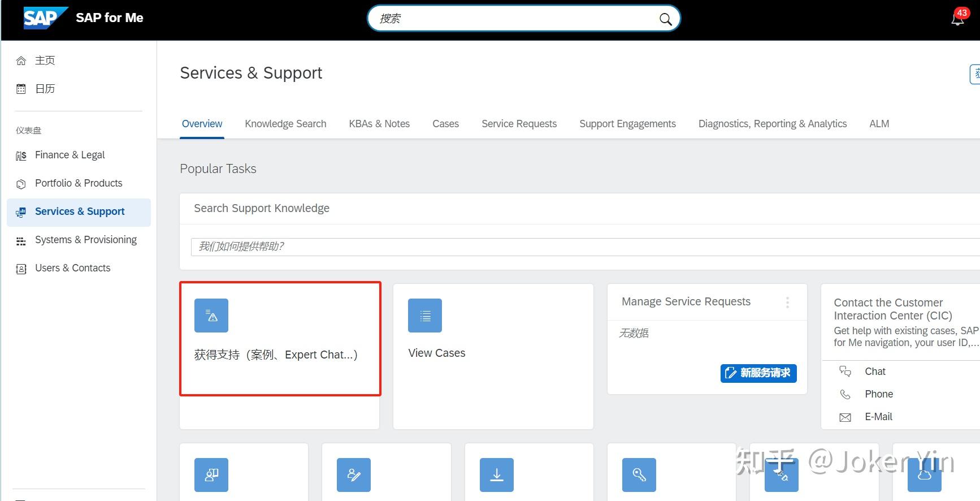Click the Chat speech bubbles icon
This screenshot has width=980, height=501.
pyautogui.click(x=845, y=372)
